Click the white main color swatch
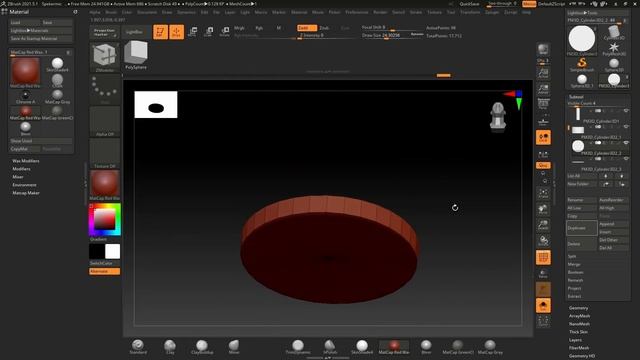Image resolution: width=640 pixels, height=360 pixels. (113, 251)
